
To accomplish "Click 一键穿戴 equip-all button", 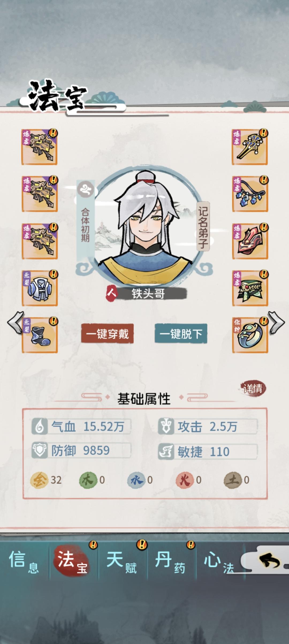I will [x=107, y=333].
